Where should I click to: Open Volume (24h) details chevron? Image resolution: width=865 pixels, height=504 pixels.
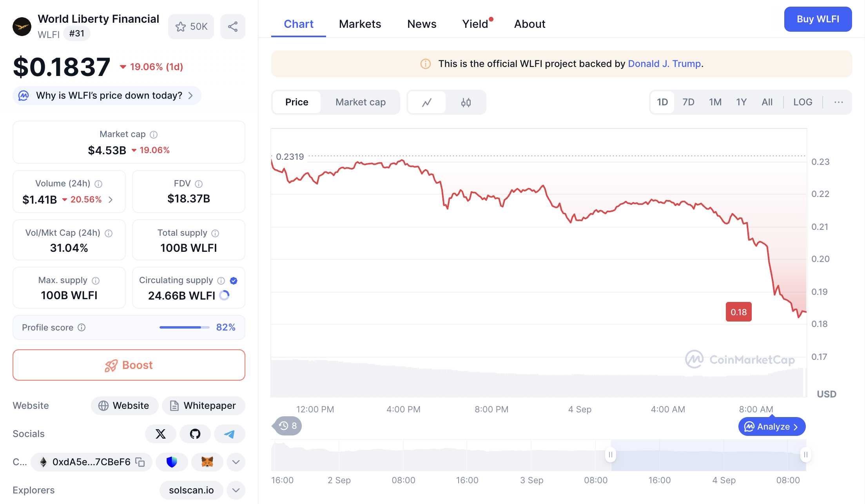coord(111,200)
